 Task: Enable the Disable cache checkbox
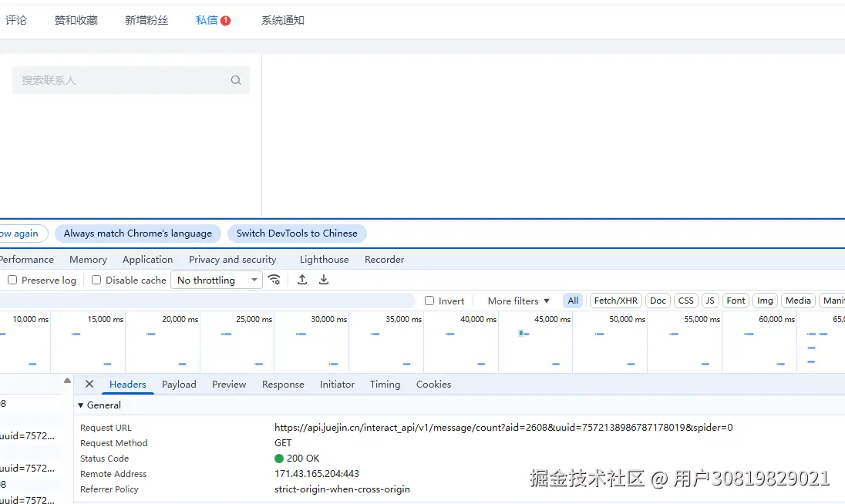pyautogui.click(x=96, y=280)
